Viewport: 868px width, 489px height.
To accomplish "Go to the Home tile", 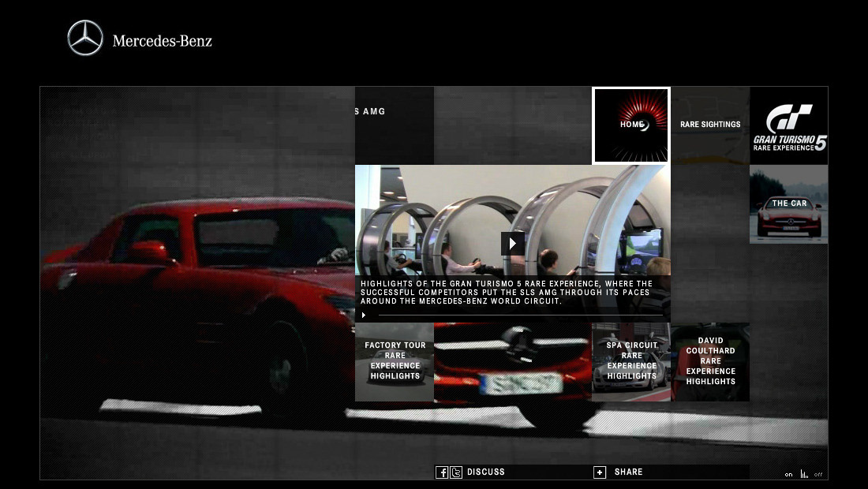I will pyautogui.click(x=631, y=125).
